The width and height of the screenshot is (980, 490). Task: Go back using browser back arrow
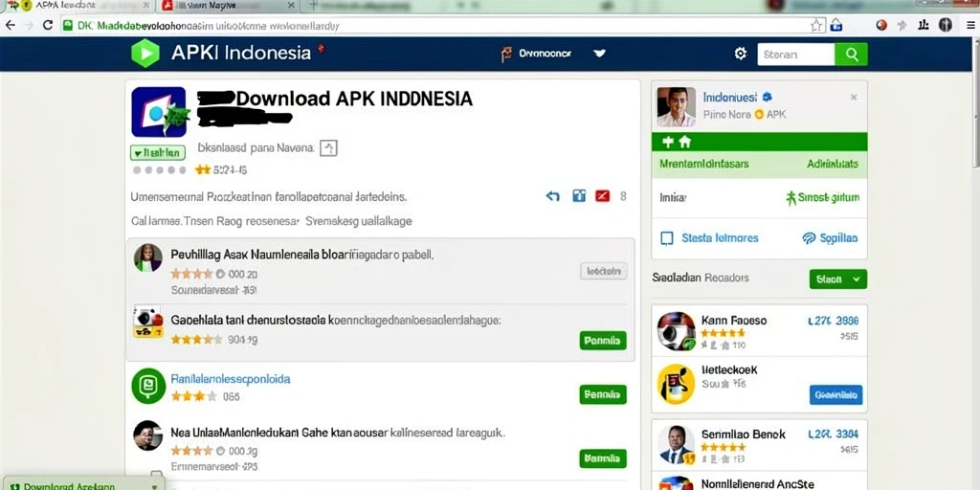point(10,25)
